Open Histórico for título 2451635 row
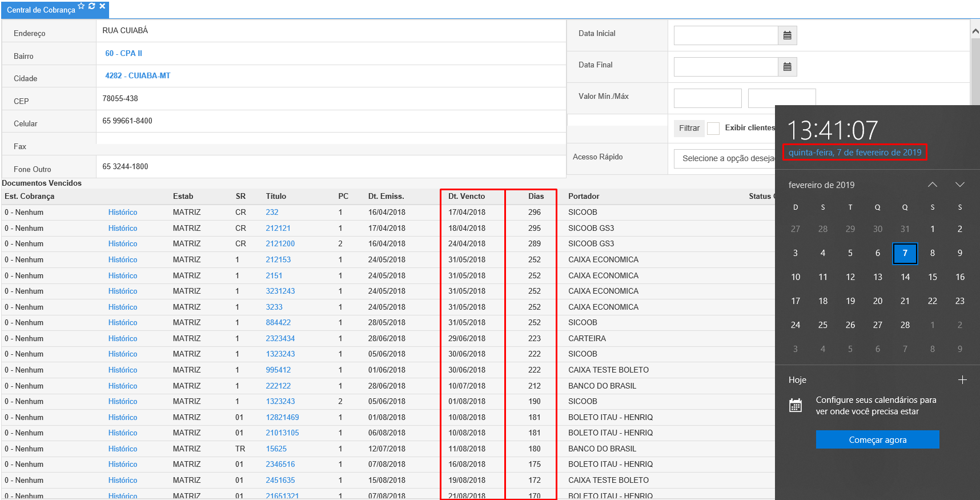980x500 pixels. (x=123, y=480)
